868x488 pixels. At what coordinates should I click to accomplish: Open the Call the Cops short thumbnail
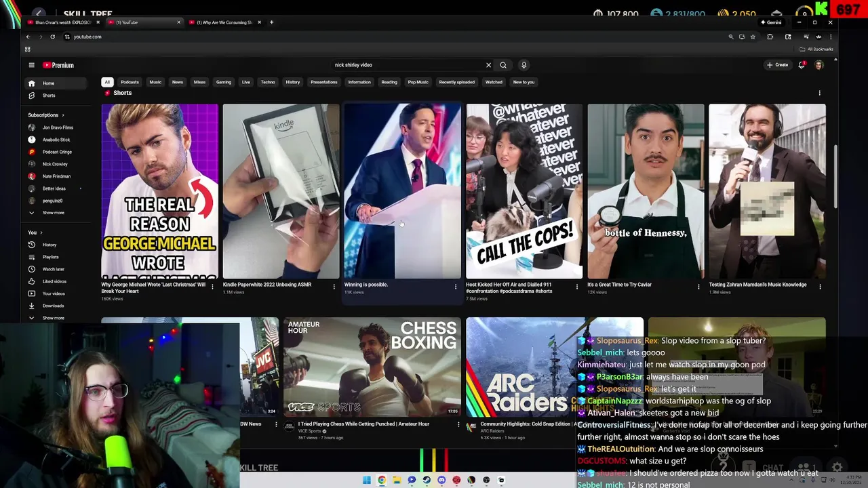(524, 191)
